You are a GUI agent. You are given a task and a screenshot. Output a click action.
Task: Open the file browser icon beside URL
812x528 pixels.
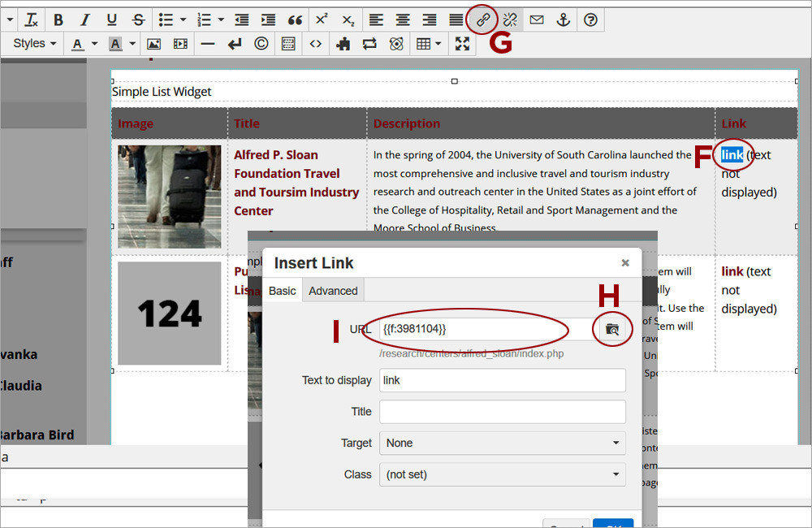tap(612, 329)
